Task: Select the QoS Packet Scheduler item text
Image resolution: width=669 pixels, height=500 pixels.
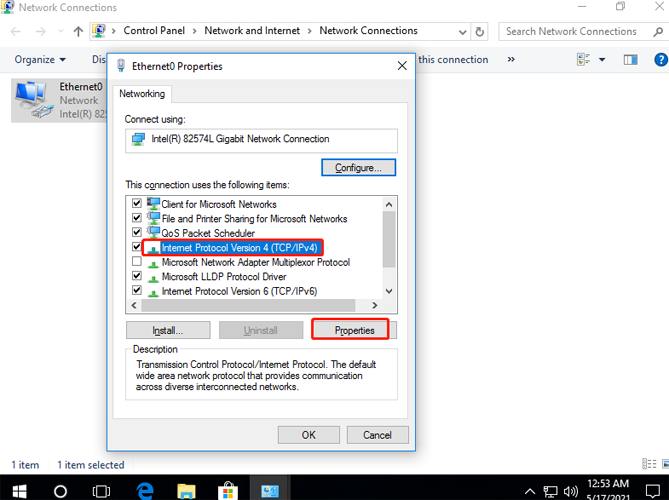Action: coord(208,233)
